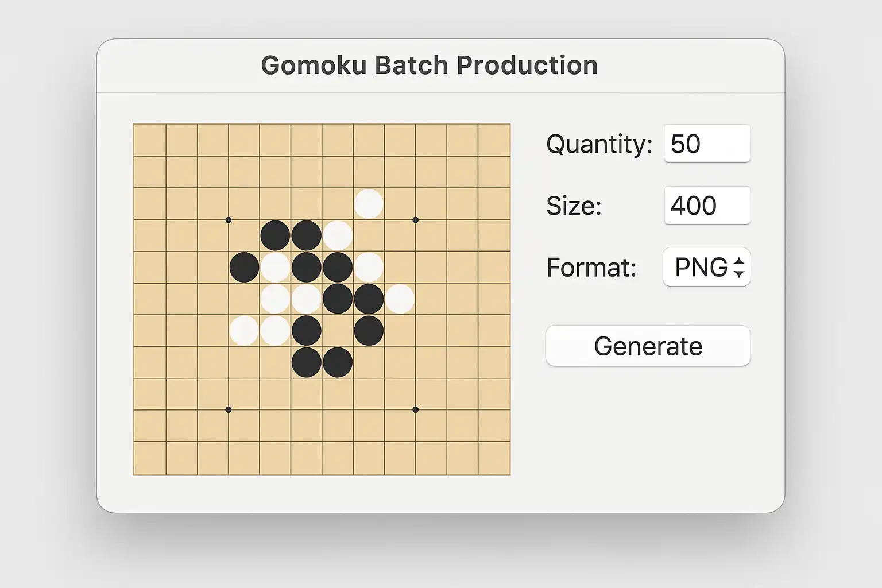Click the top-left corner square of the board
This screenshot has height=588, width=882.
pos(150,140)
